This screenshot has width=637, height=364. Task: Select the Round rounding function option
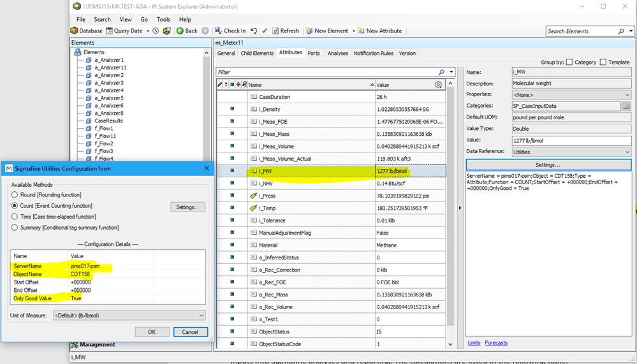click(x=15, y=195)
